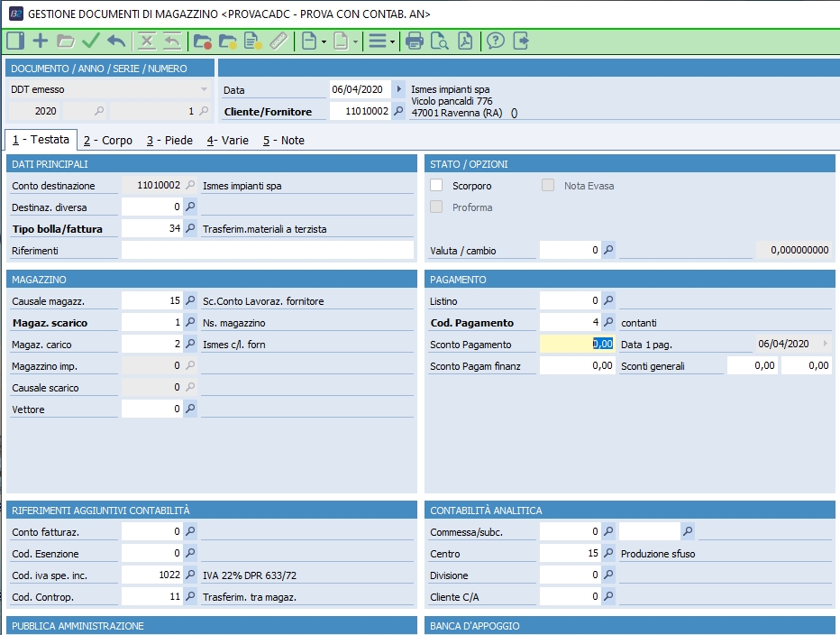Open lookup for Divisione field

pos(608,575)
